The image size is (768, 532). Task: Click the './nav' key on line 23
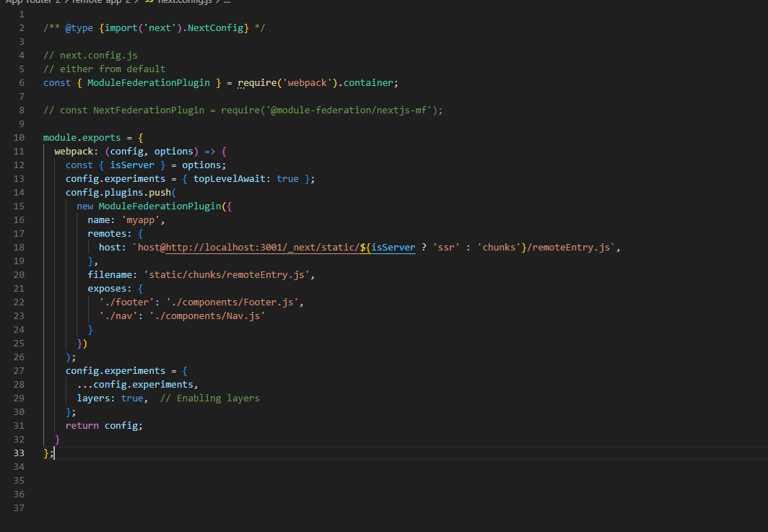(118, 316)
